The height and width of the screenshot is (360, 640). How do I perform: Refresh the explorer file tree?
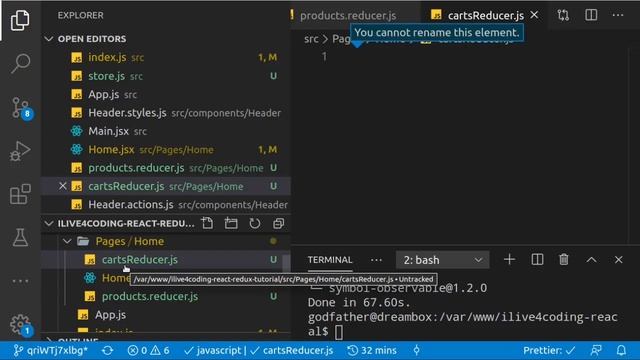click(255, 223)
